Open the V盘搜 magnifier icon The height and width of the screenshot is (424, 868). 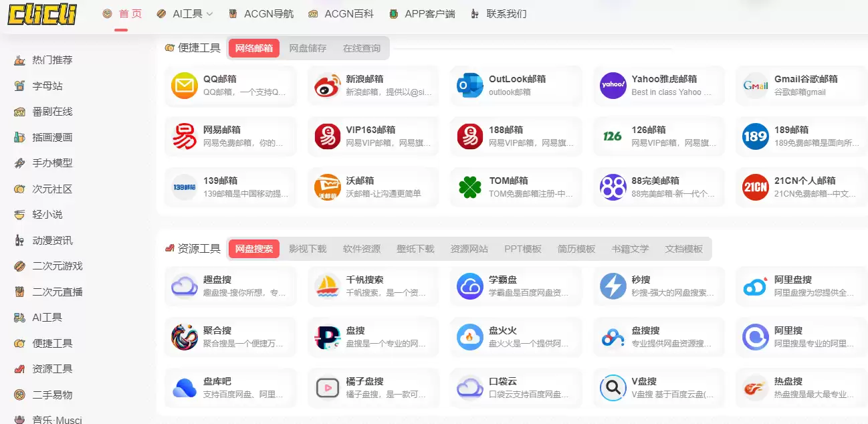tap(613, 388)
